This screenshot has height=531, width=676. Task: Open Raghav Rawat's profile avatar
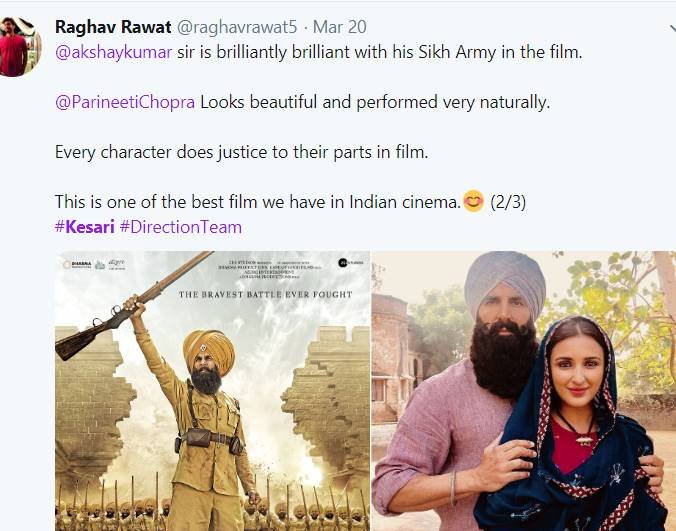(x=20, y=47)
